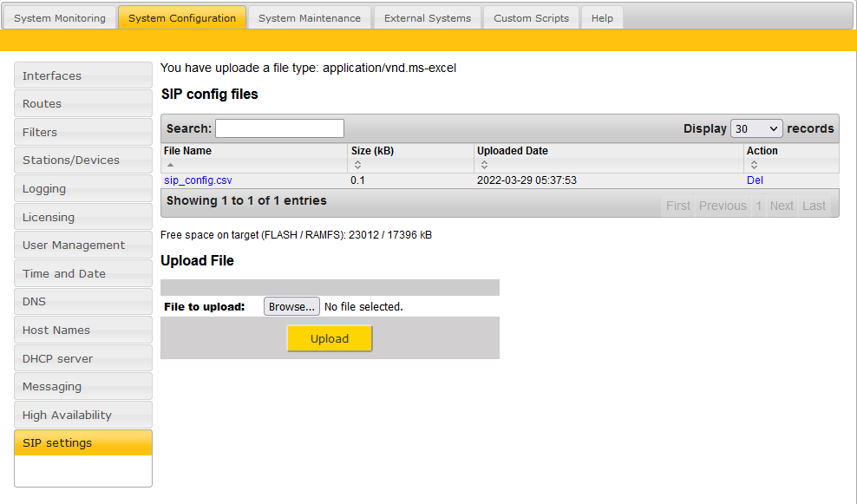Viewport: 857px width, 504px height.
Task: Sort table by Uploaded Date column
Action: [512, 151]
